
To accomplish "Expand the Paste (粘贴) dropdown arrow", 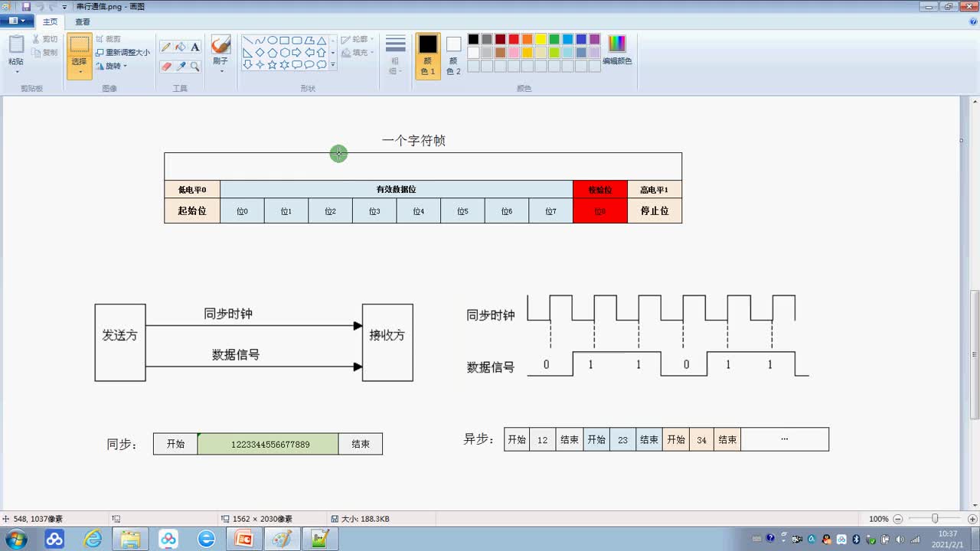I will tap(16, 71).
